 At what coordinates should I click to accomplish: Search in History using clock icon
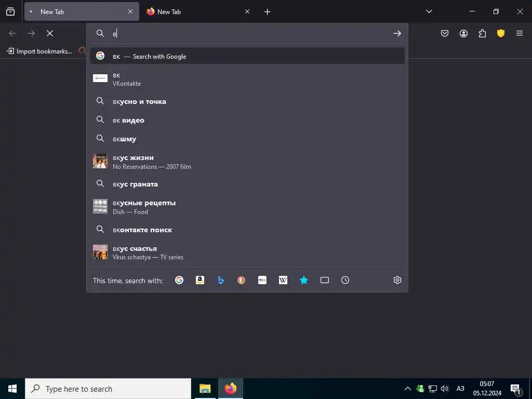[345, 280]
